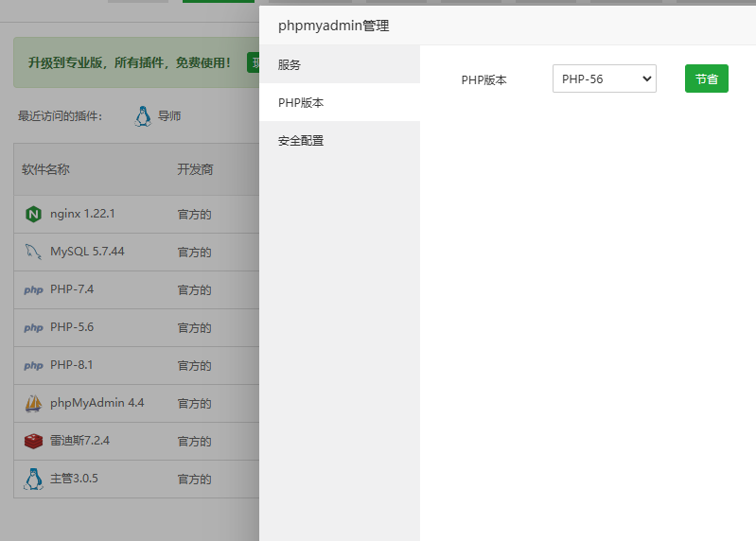Click the 开发商 column header
Viewport: 756px width, 541px height.
pyautogui.click(x=195, y=169)
